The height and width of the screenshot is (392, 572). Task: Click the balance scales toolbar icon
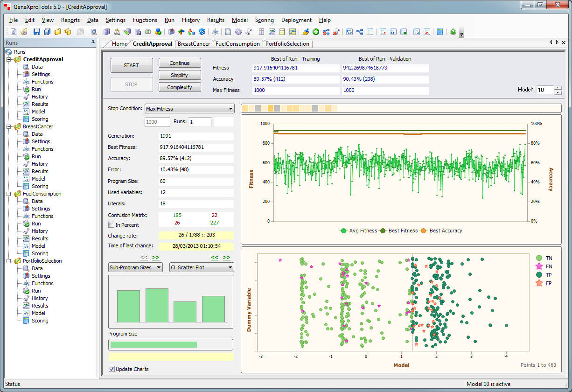(117, 32)
